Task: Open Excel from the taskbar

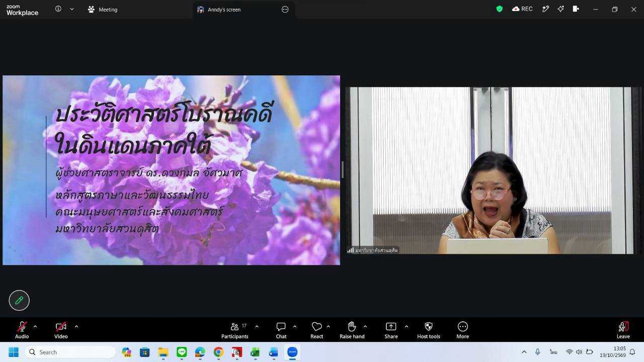Action: point(255,352)
